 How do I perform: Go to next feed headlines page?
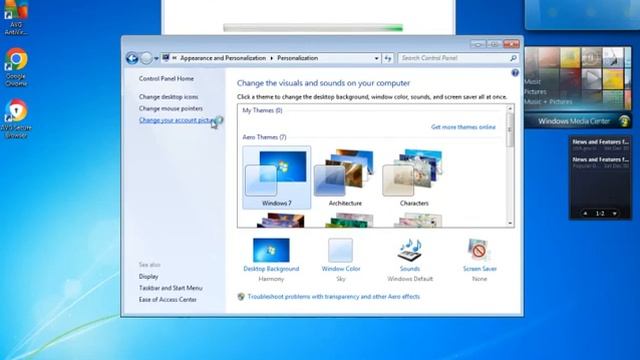614,213
